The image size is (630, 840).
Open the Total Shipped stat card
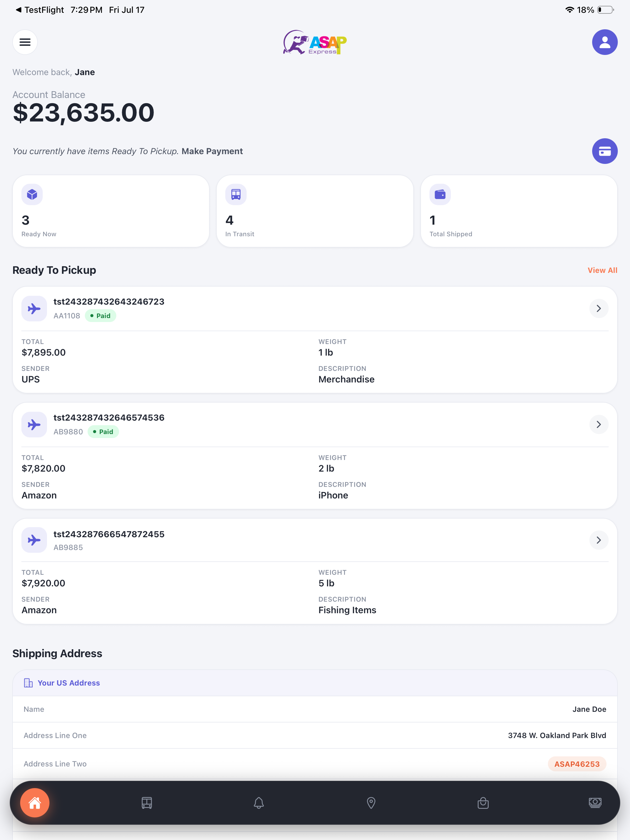pos(519,211)
